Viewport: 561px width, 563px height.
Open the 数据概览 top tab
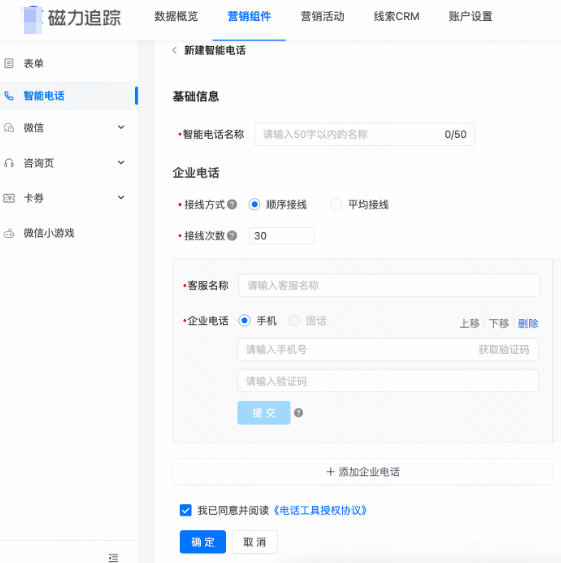pos(176,17)
